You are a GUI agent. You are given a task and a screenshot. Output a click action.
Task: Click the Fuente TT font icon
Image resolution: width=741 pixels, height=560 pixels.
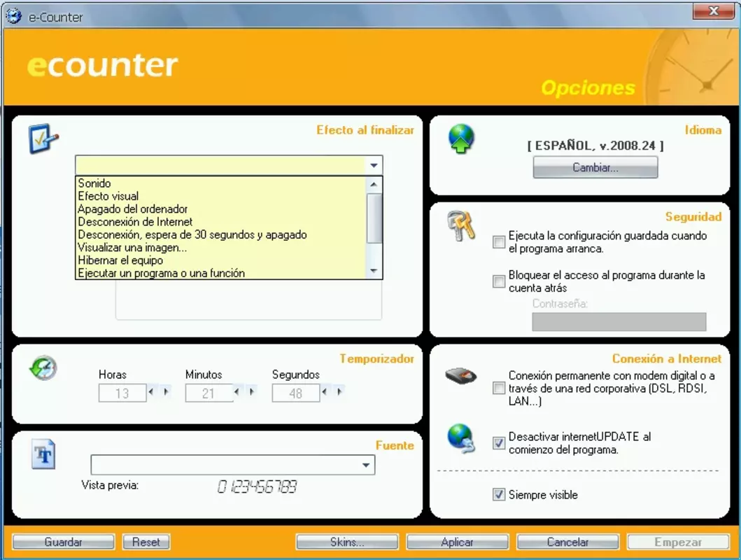click(x=43, y=454)
